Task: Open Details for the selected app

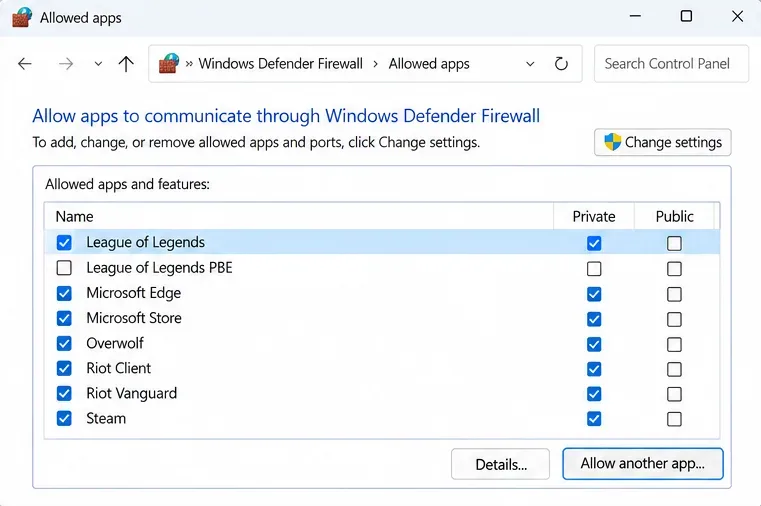Action: [x=500, y=464]
